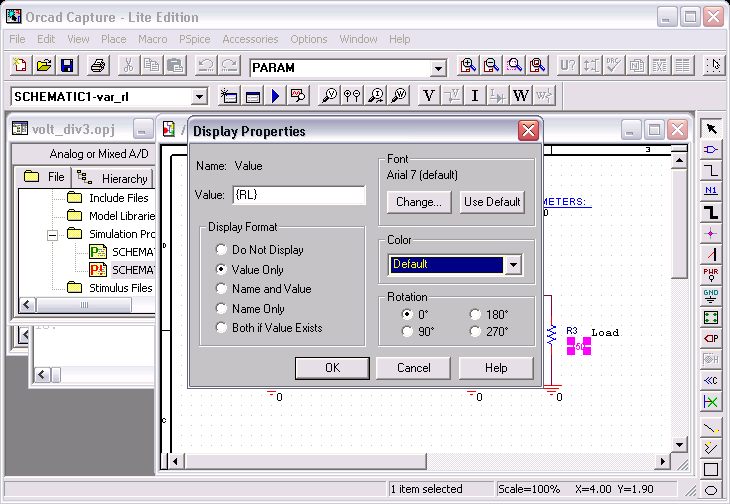This screenshot has width=730, height=504.
Task: Click the Use Default font button
Action: click(x=492, y=202)
